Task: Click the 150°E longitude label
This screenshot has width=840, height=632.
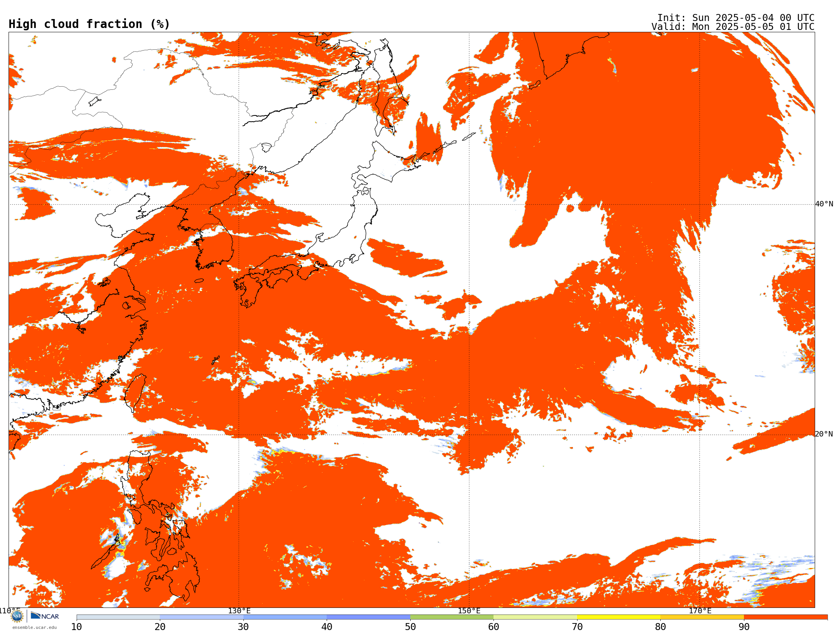Action: point(469,611)
